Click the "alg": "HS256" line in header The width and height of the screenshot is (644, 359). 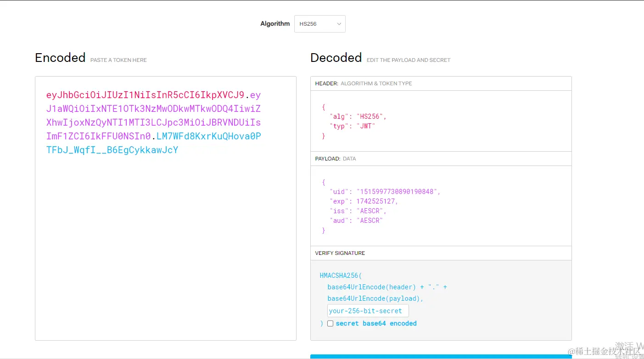pos(358,116)
